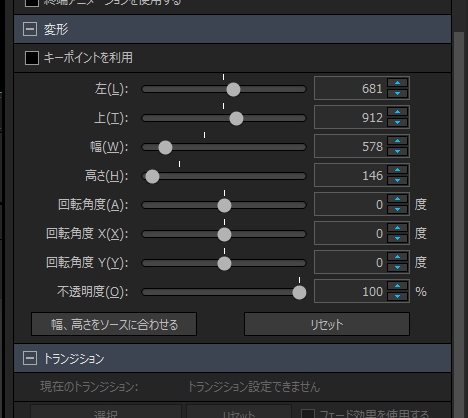Click the 幅(W) slider handle
The height and width of the screenshot is (418, 468).
coord(165,147)
